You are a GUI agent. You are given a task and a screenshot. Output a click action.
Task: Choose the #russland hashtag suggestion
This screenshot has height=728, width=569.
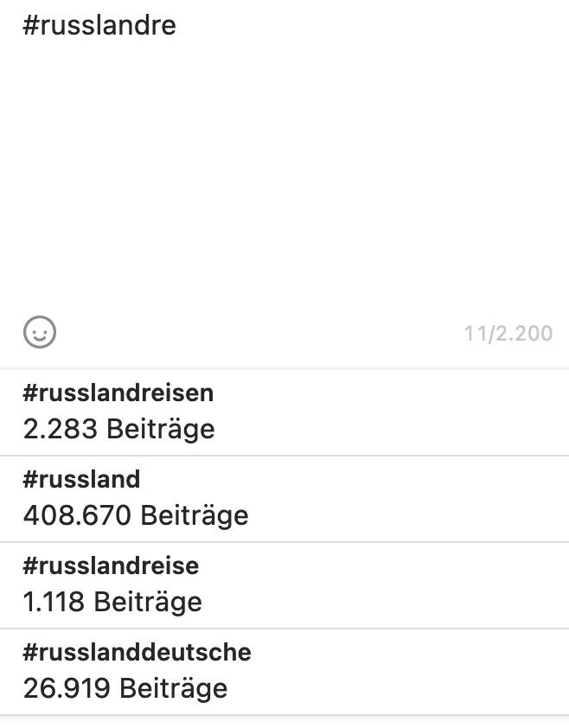81,480
